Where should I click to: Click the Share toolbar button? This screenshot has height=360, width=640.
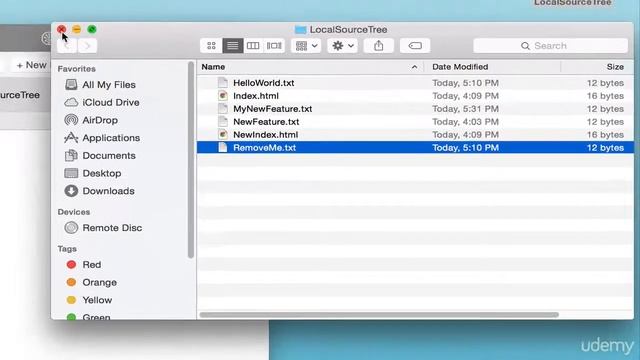379,46
